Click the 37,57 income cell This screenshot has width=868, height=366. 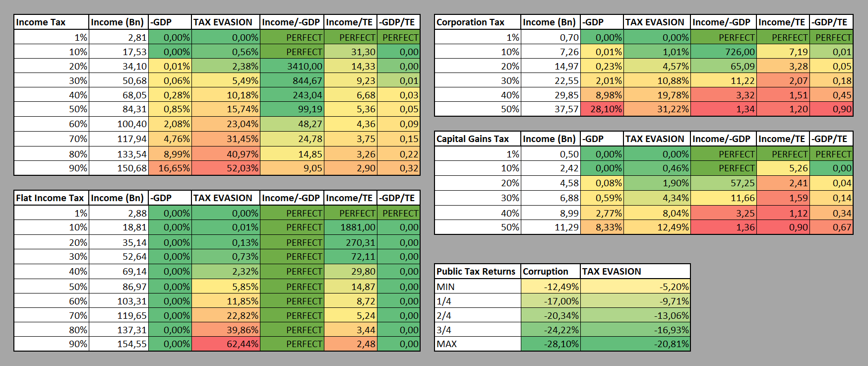550,109
